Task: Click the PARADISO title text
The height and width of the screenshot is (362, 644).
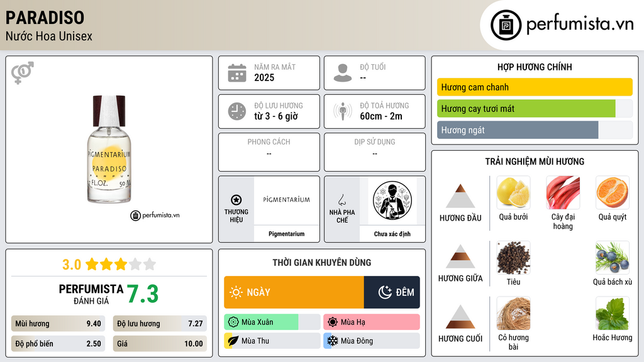Action: point(45,18)
